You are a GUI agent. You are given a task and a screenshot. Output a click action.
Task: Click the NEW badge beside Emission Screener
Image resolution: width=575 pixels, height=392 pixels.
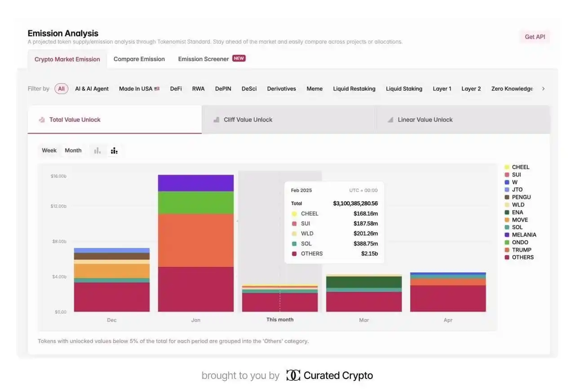pyautogui.click(x=239, y=58)
